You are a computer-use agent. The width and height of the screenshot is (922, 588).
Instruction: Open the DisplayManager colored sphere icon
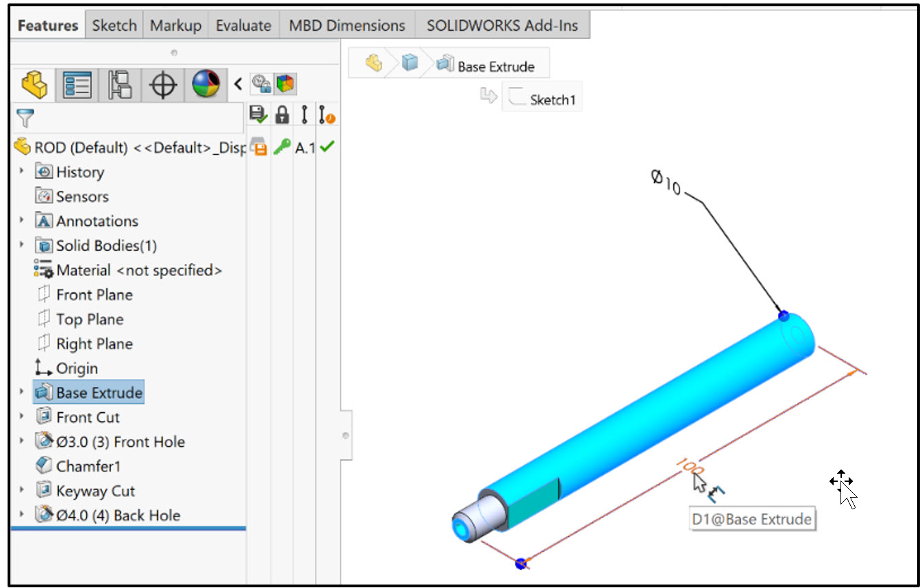point(205,84)
